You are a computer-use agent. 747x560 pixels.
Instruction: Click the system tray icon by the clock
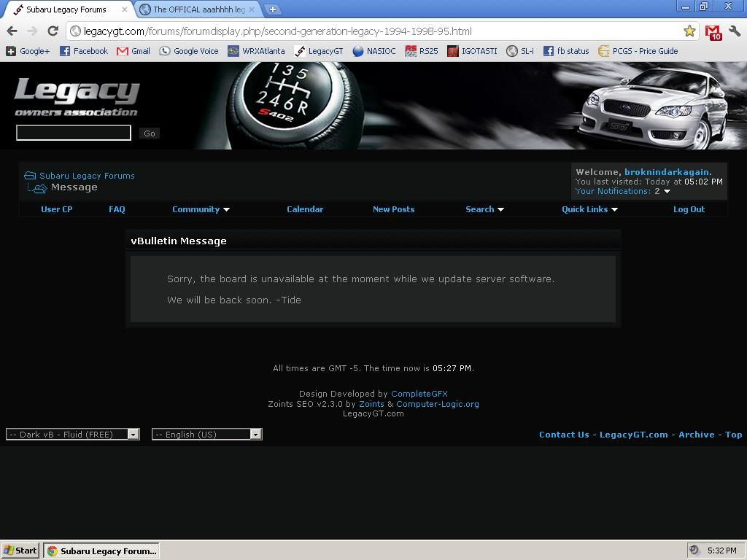[x=694, y=551]
